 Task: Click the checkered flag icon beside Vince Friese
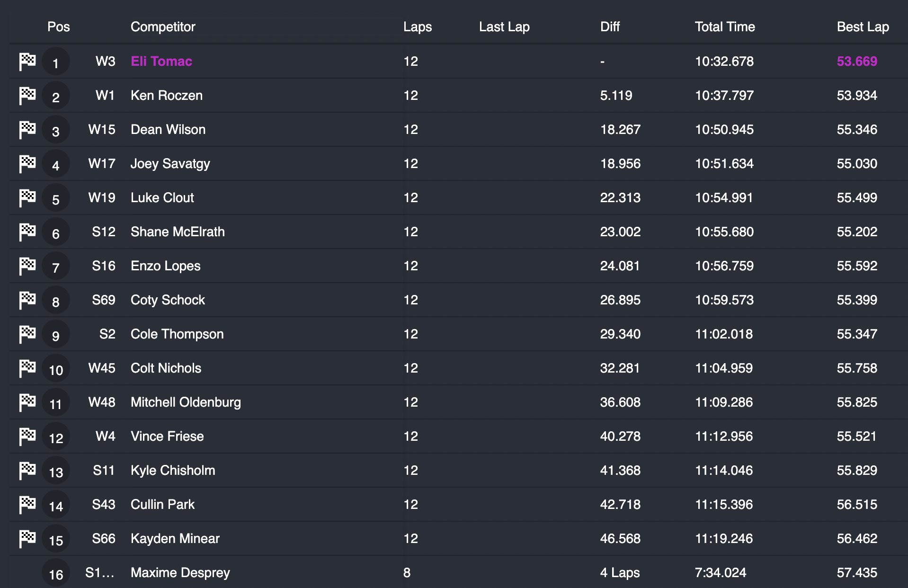point(27,436)
